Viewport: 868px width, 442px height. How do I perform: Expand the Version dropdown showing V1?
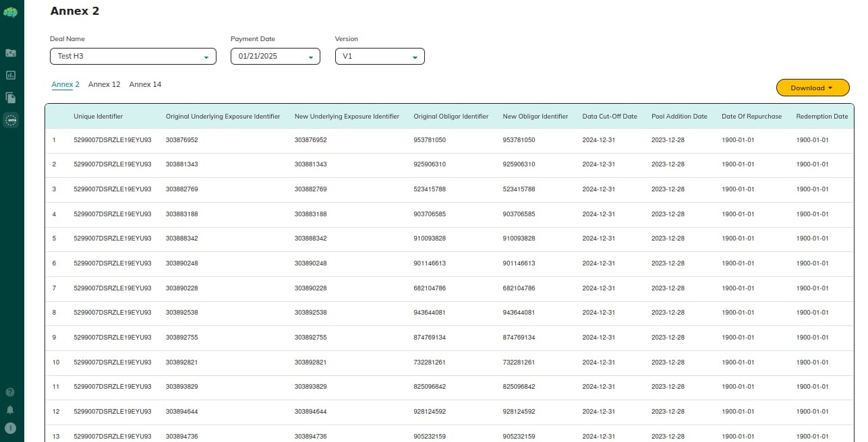pos(380,57)
